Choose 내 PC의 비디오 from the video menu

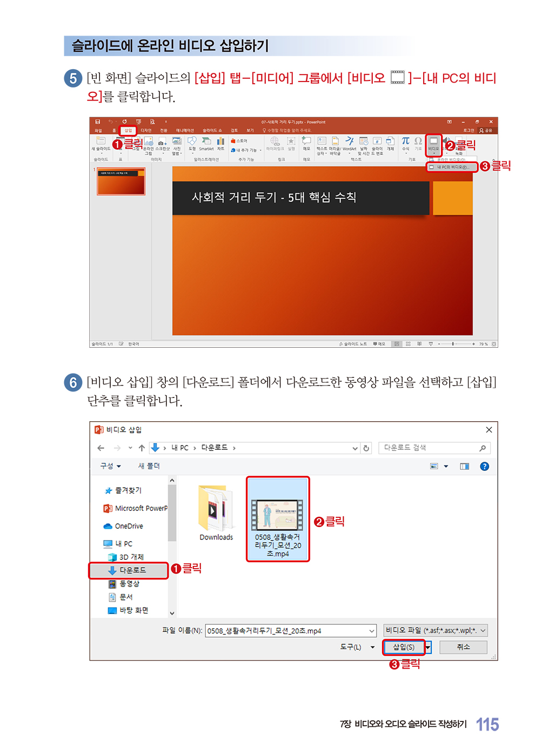452,167
